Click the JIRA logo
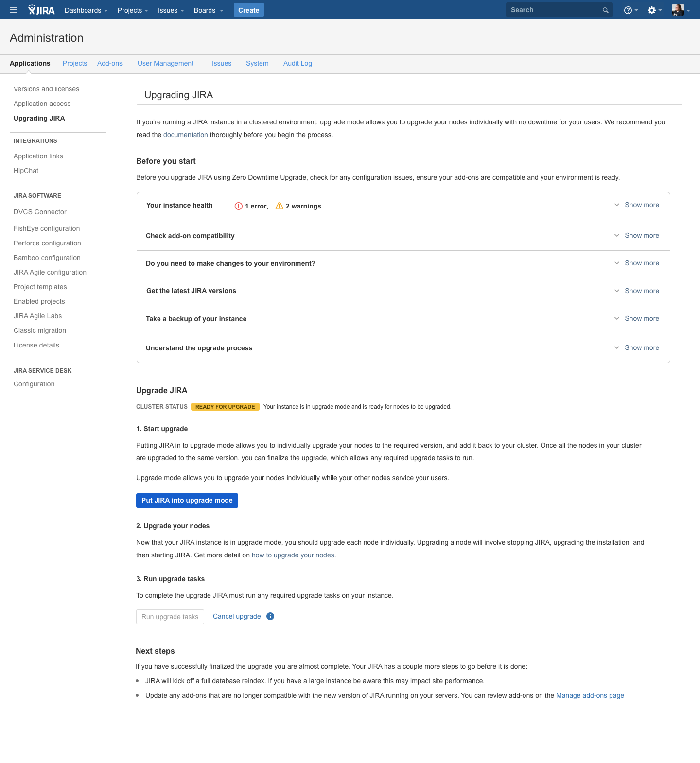The height and width of the screenshot is (763, 700). pos(41,10)
